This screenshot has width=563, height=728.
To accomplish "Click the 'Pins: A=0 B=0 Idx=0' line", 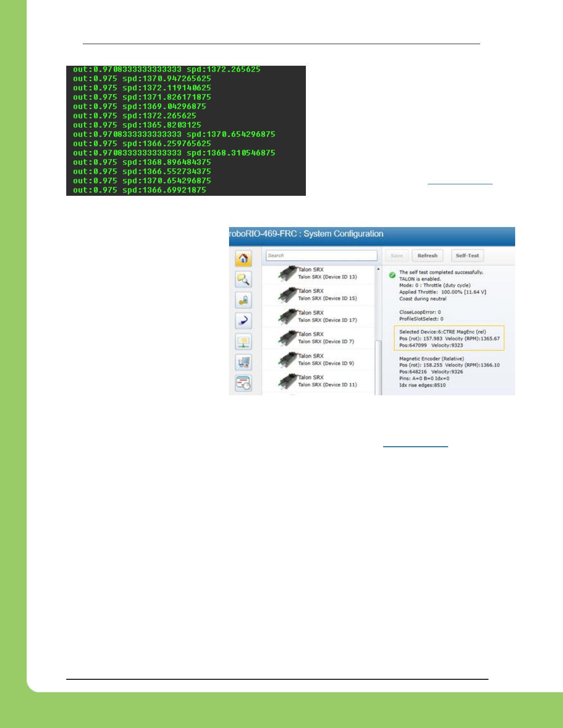I will [424, 379].
